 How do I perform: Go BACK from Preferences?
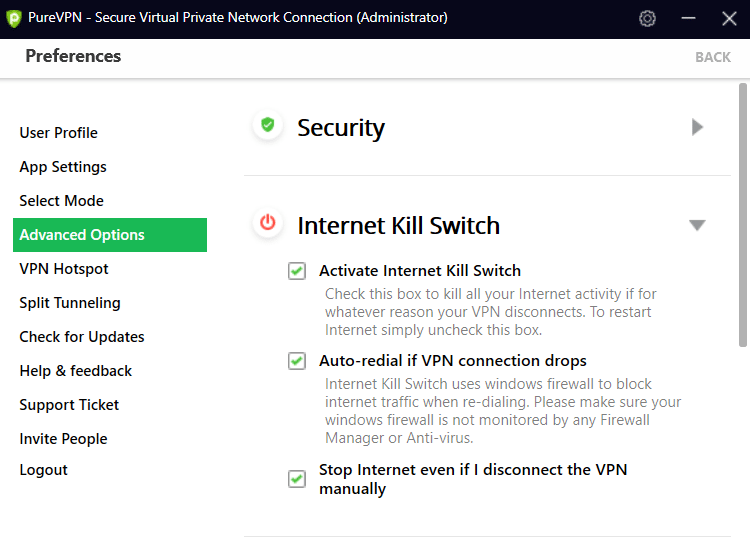point(713,57)
